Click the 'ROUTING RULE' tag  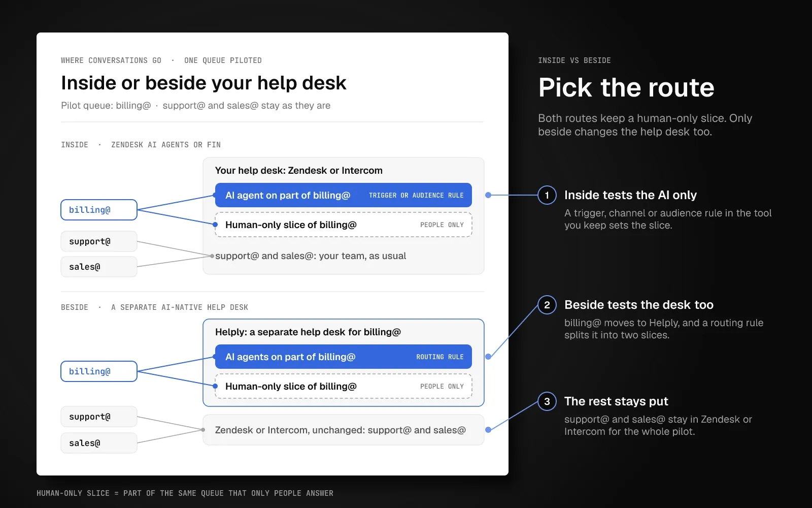440,357
